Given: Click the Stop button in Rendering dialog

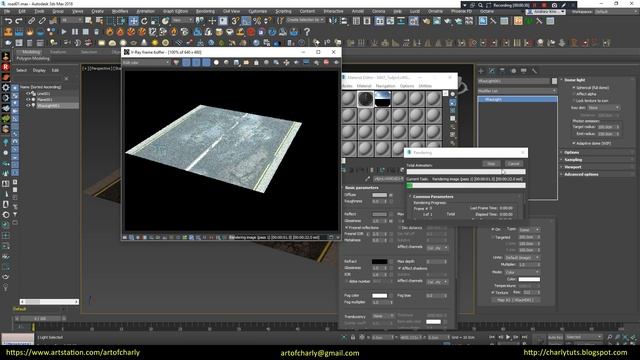Looking at the screenshot, I should point(491,164).
